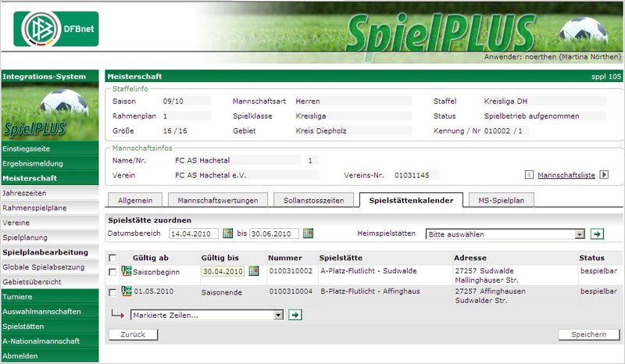Image resolution: width=625 pixels, height=364 pixels.
Task: Open calendar picker for end date 30.06.2010
Action: pyautogui.click(x=308, y=234)
